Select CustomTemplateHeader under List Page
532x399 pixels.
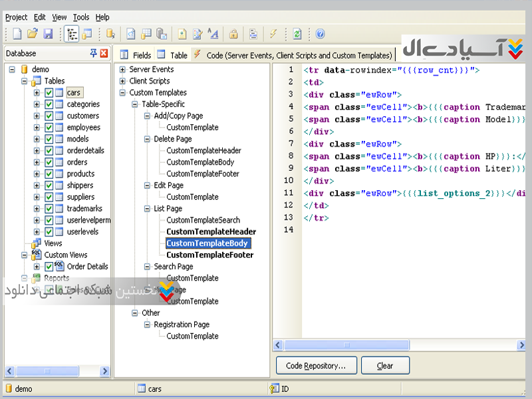(x=211, y=231)
